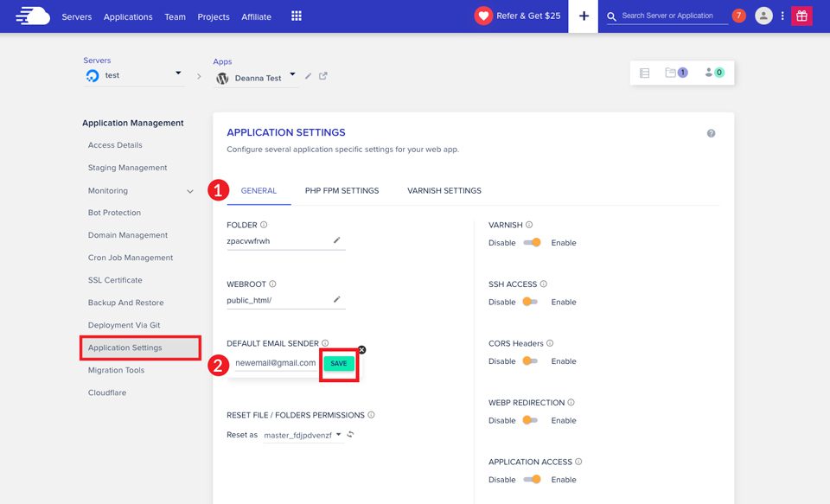Click the user profile avatar icon
The width and height of the screenshot is (830, 504).
pos(763,16)
